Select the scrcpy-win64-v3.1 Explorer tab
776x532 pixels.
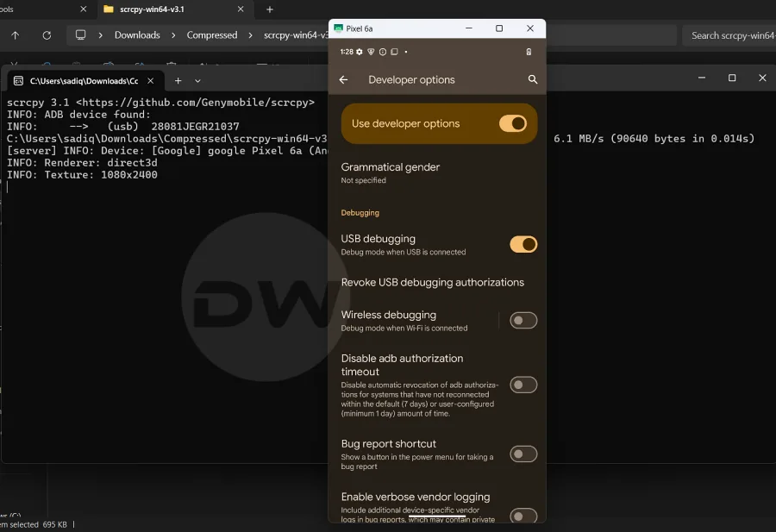[152, 9]
